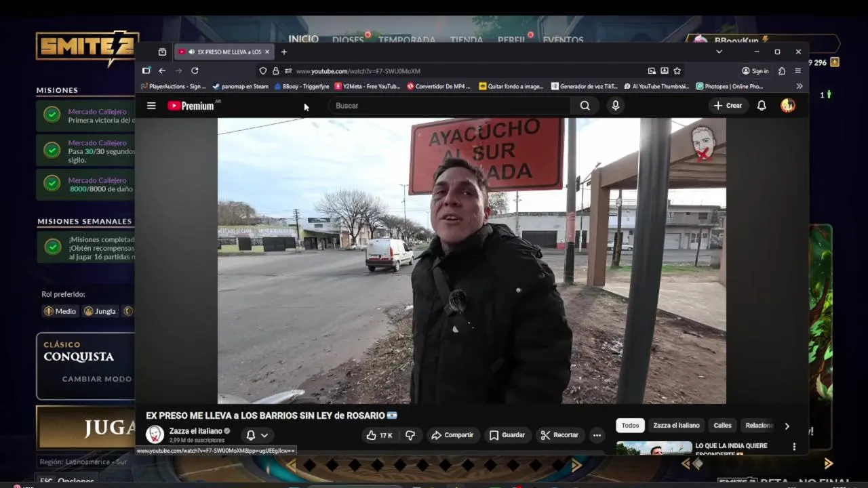This screenshot has height=488, width=868.
Task: Click the Zazza el italiano channel name
Action: 196,431
